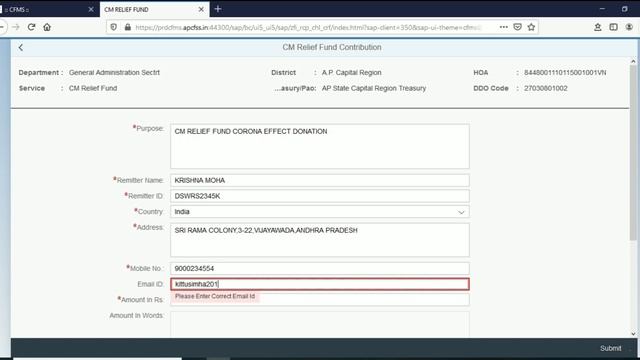Viewport: 640px width, 360px height.
Task: Expand the Country dropdown
Action: click(461, 212)
